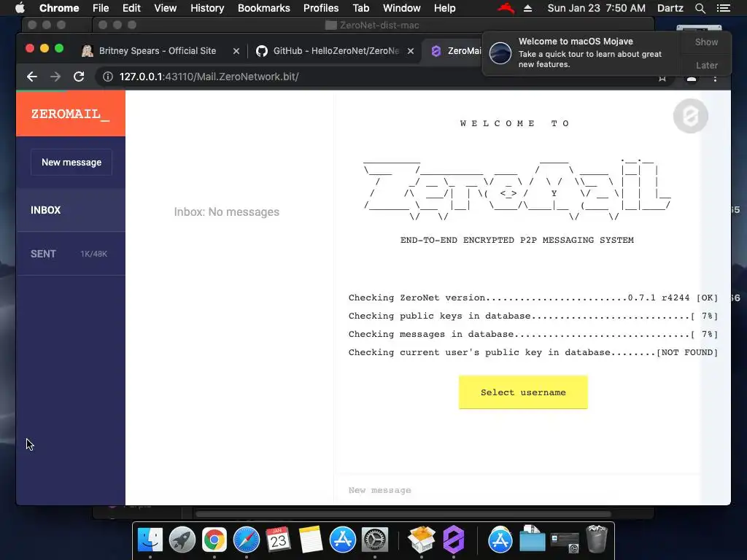
Task: Click the ZEROMAIL_ orange header logo
Action: (x=71, y=114)
